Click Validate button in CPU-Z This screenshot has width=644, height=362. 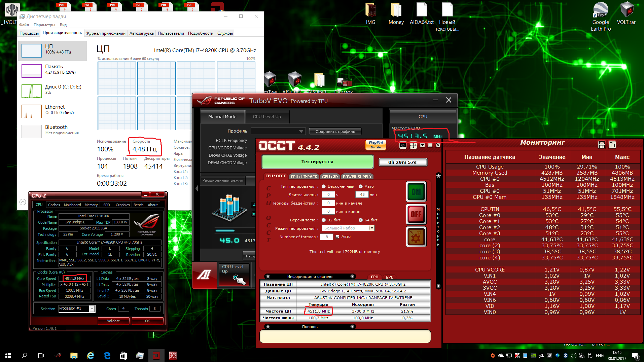pyautogui.click(x=113, y=321)
